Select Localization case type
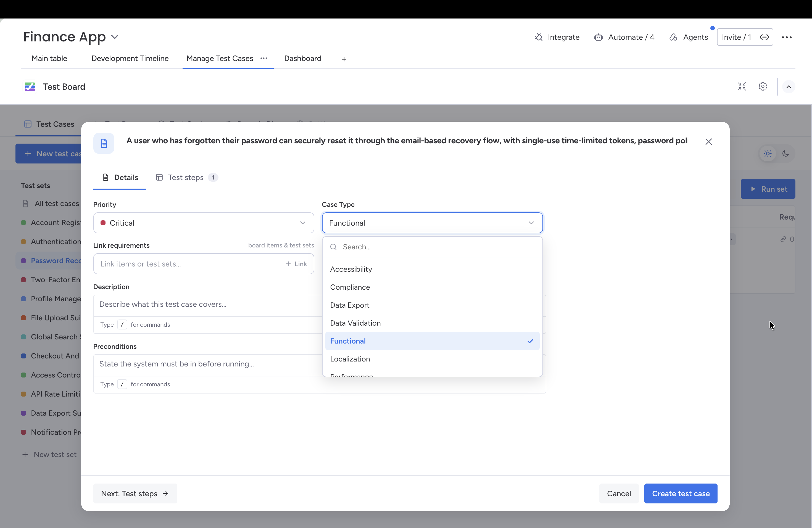The image size is (812, 528). (432, 359)
